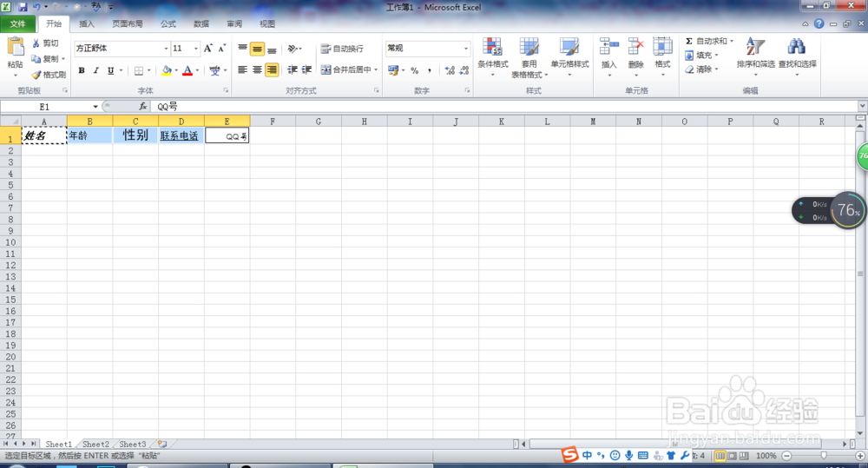Click decrease decimal places icon

coord(464,70)
